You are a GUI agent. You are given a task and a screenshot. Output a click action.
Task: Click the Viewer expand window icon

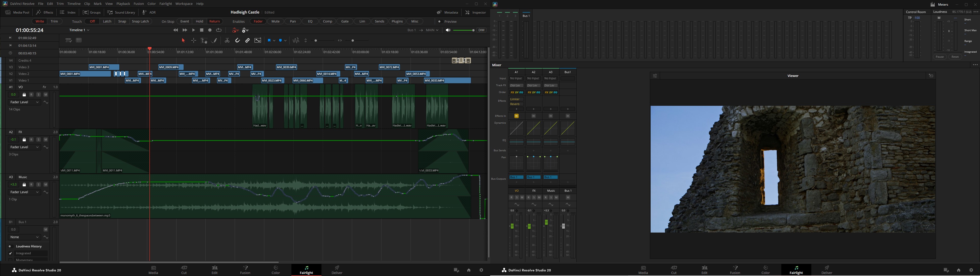point(931,76)
